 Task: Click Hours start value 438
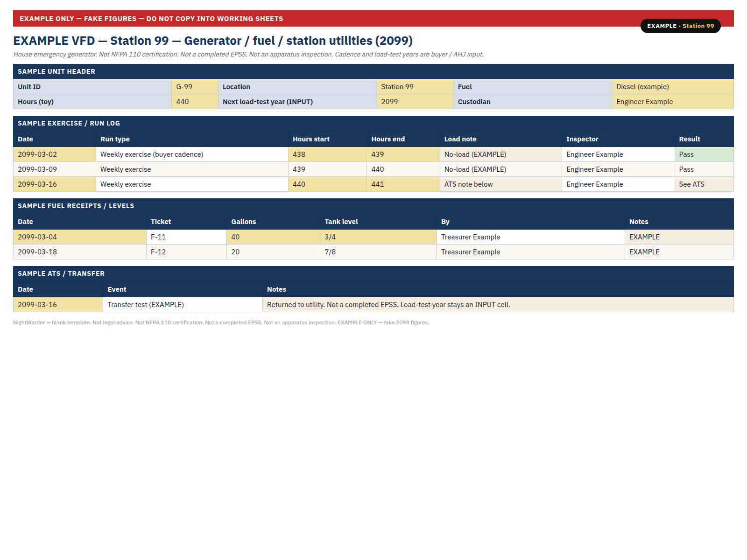[x=327, y=154]
